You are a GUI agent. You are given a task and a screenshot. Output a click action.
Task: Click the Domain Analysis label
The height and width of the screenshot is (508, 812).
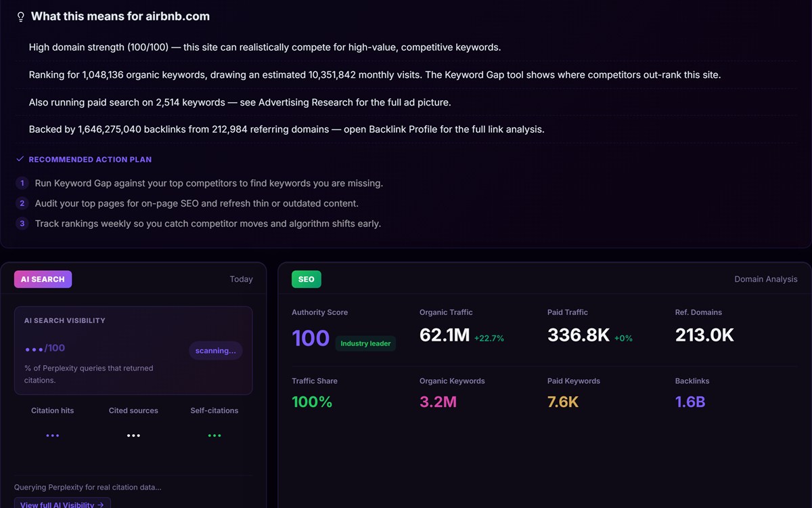pos(766,279)
